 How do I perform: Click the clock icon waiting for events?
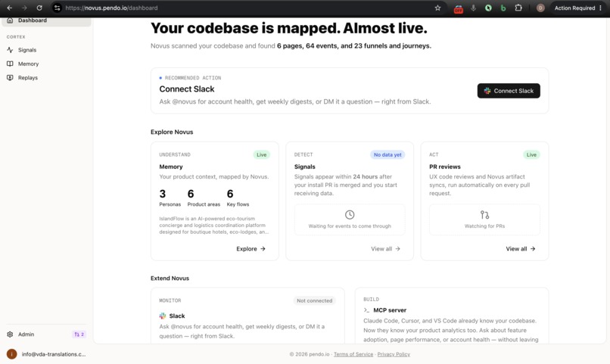coord(350,215)
